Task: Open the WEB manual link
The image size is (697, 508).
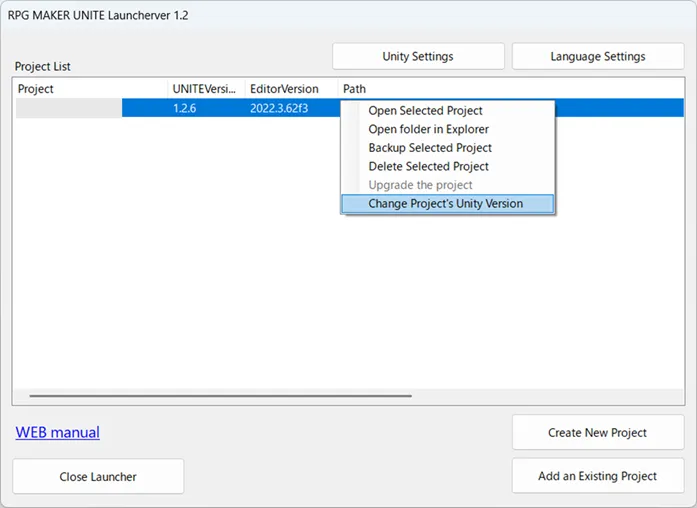Action: [57, 432]
